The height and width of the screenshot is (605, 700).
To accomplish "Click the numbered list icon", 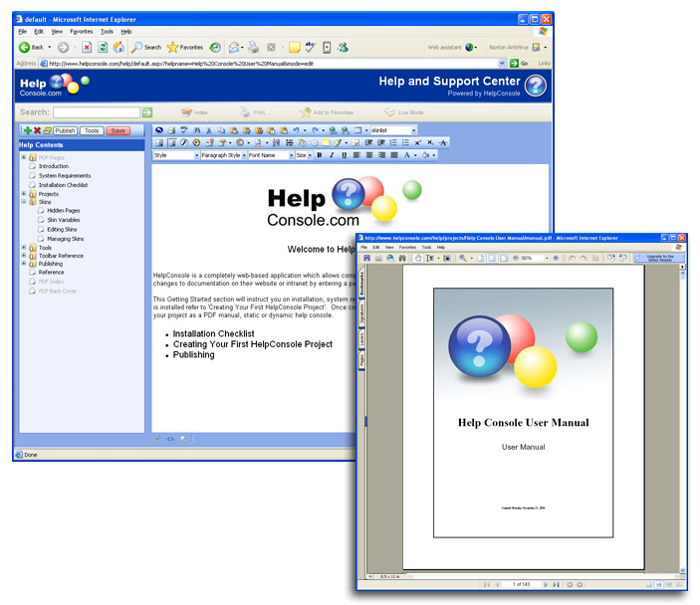I will coord(393,142).
